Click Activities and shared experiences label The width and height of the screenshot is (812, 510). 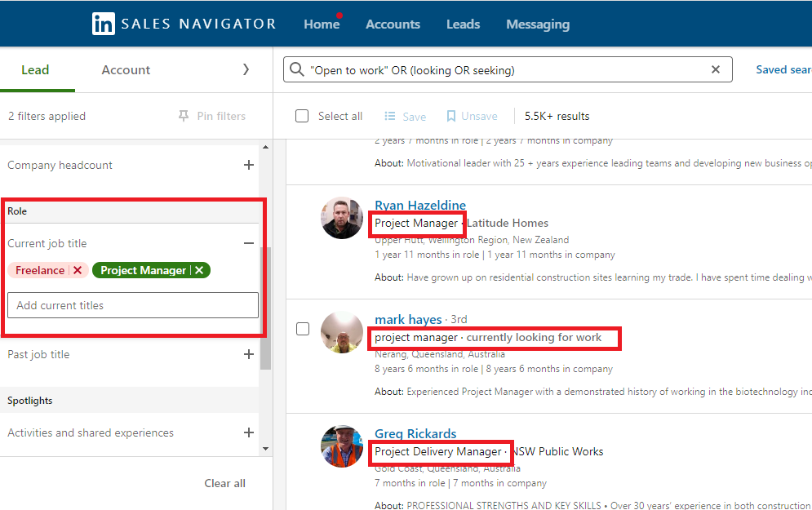click(91, 432)
